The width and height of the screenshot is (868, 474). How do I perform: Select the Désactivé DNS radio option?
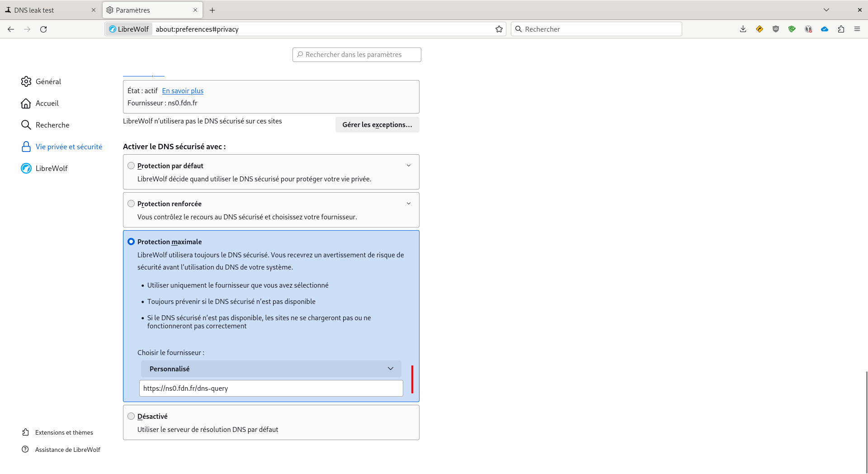(131, 416)
